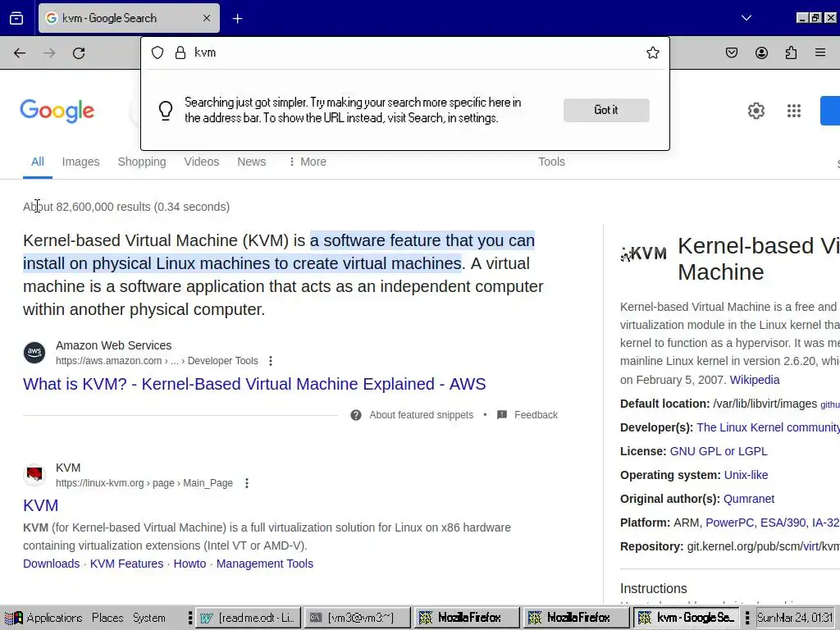840x630 pixels.
Task: Open search Tools
Action: tap(552, 162)
